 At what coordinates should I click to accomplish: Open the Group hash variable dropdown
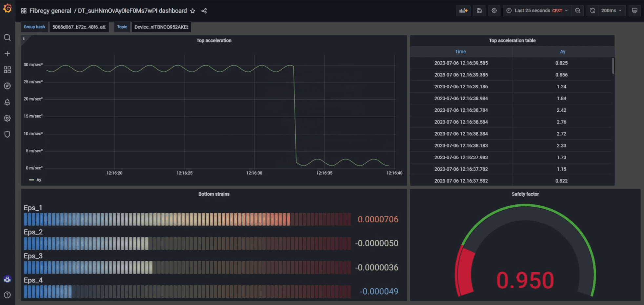tap(79, 27)
